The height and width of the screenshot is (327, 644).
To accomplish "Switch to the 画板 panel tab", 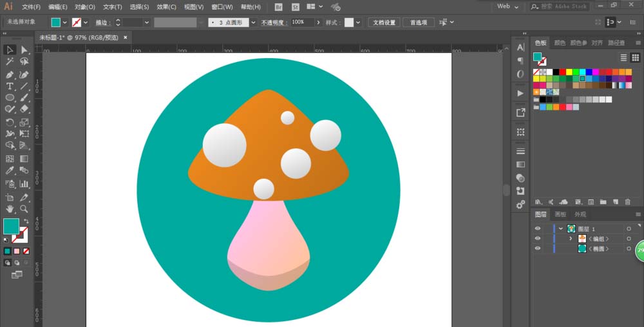I will [560, 214].
